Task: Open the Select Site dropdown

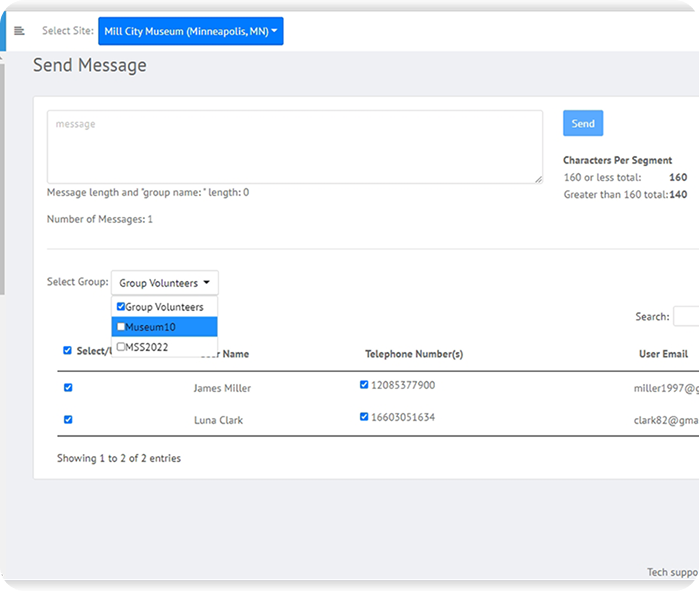Action: [191, 31]
